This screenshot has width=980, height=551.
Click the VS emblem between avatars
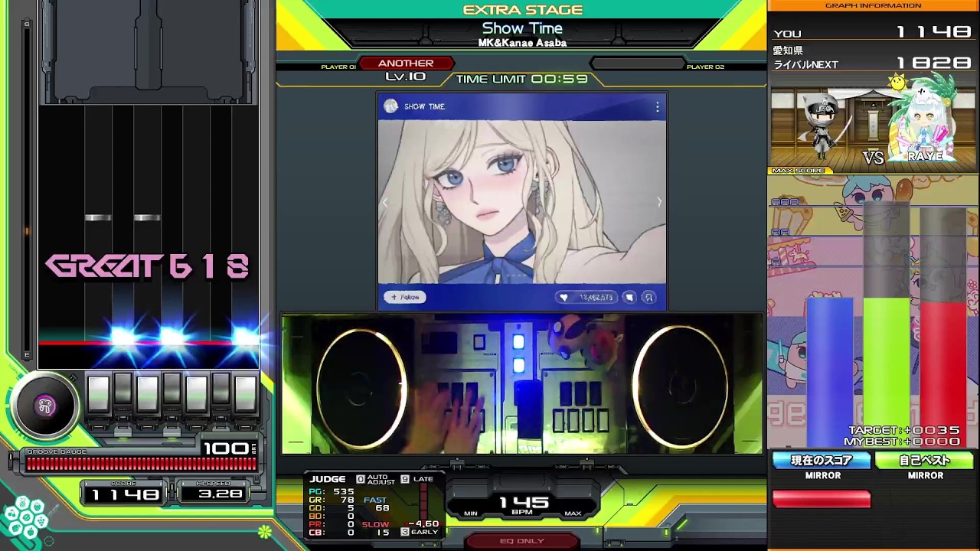(873, 158)
